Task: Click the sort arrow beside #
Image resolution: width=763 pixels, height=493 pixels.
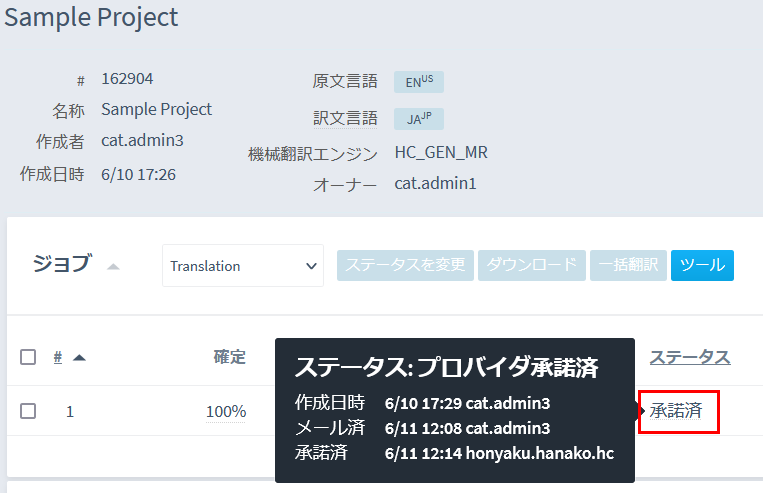Action: pos(79,357)
